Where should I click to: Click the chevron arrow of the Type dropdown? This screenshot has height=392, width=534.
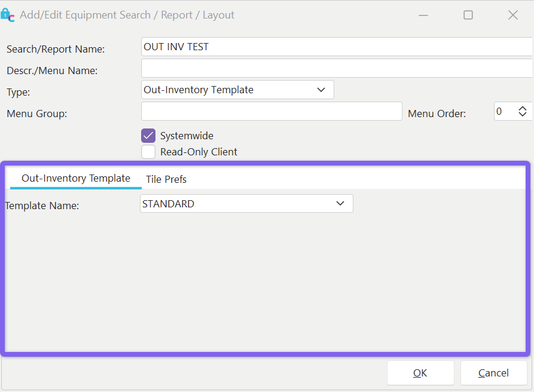pos(321,90)
